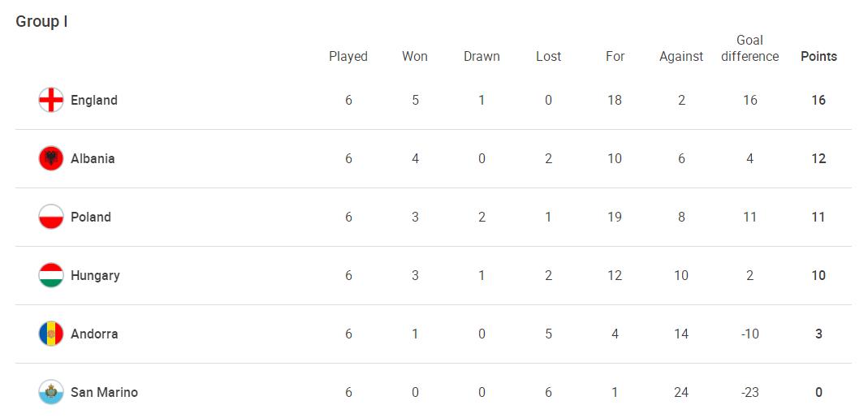Image resolution: width=868 pixels, height=418 pixels.
Task: Select the Group I heading
Action: [41, 22]
